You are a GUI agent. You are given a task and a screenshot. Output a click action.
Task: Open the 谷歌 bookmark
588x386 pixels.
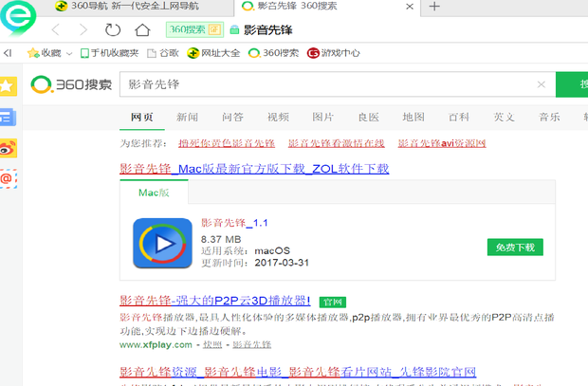[x=163, y=53]
